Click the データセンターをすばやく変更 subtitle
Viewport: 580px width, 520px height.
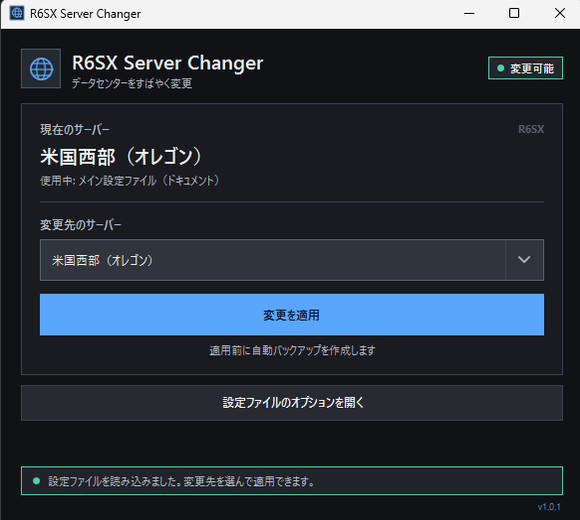click(132, 83)
